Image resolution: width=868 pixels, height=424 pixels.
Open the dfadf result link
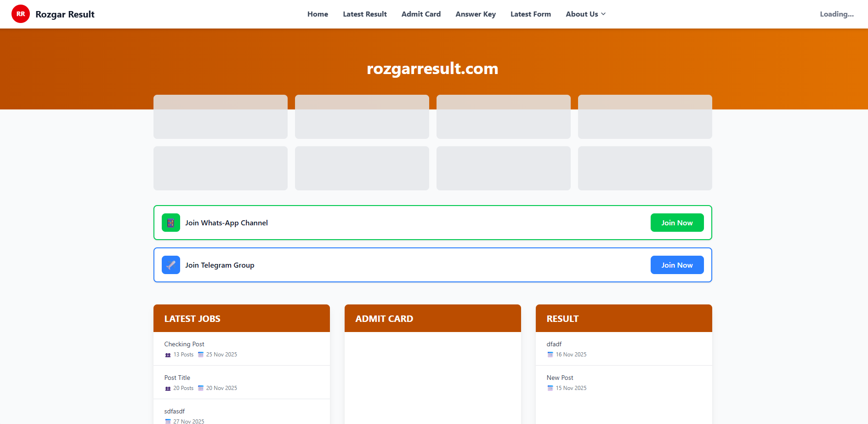pyautogui.click(x=554, y=344)
